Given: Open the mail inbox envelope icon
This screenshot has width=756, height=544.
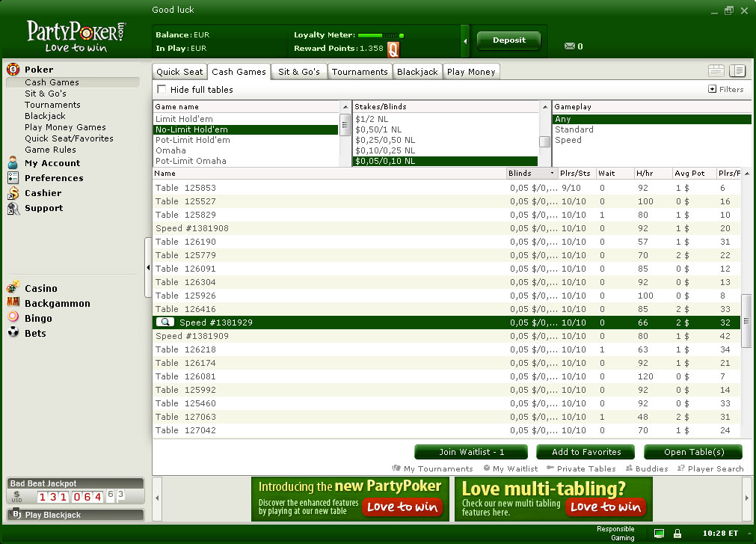Looking at the screenshot, I should coord(569,46).
